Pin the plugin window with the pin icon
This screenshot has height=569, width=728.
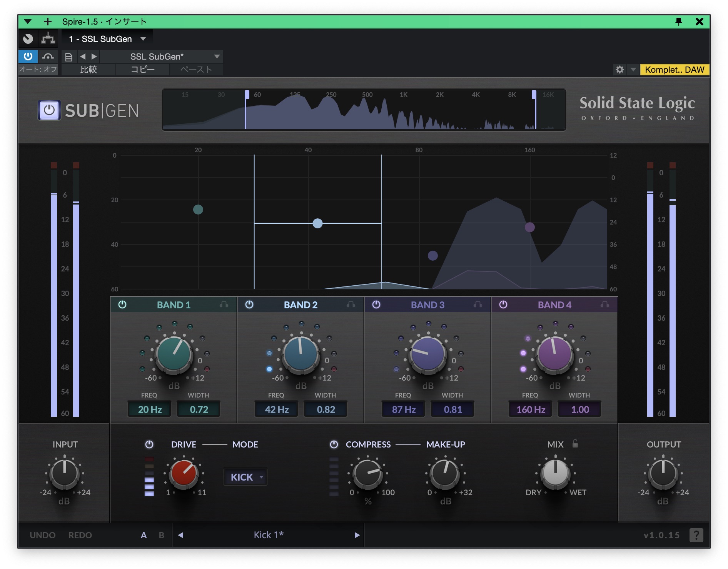click(678, 22)
